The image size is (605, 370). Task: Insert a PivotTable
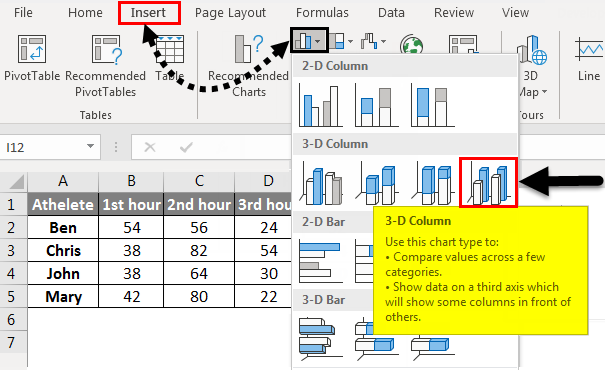32,58
